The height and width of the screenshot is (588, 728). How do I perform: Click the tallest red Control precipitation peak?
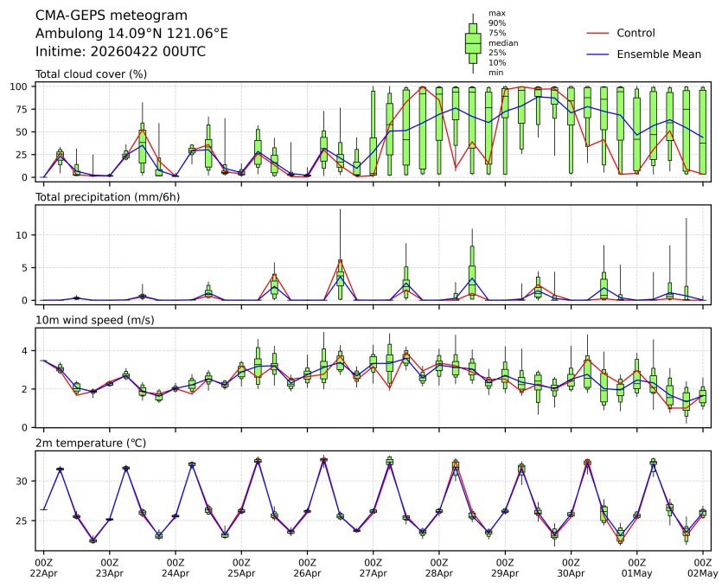pyautogui.click(x=340, y=260)
